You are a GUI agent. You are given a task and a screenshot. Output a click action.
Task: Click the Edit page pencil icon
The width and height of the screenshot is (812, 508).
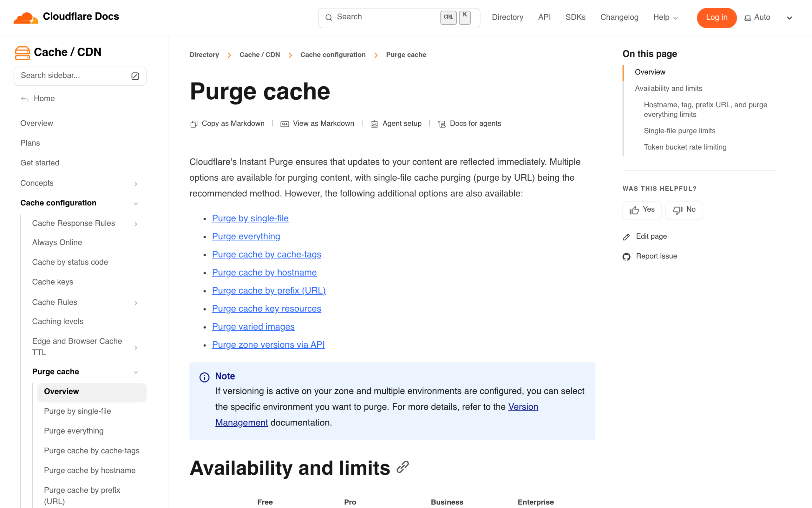tap(626, 237)
